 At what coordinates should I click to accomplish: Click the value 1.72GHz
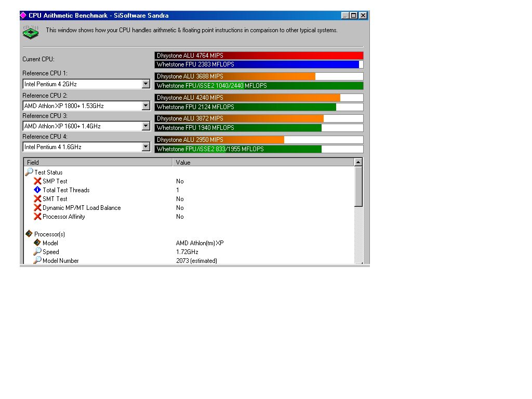click(187, 252)
